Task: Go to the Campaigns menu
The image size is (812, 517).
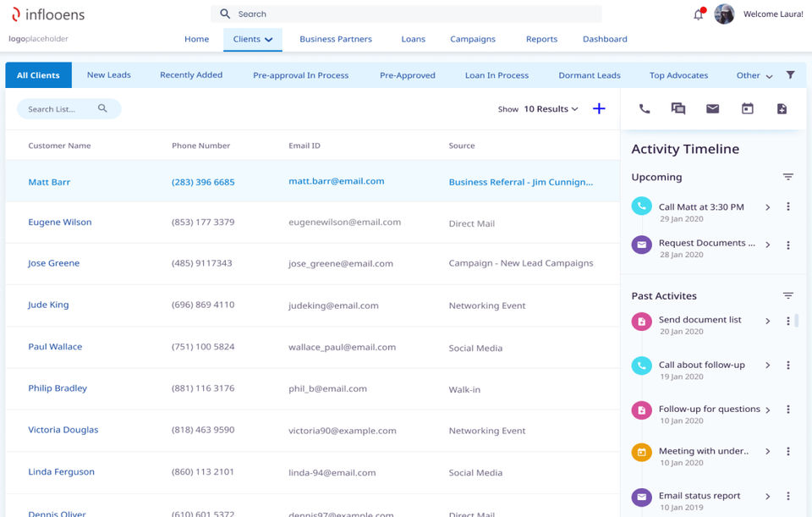Action: 473,39
